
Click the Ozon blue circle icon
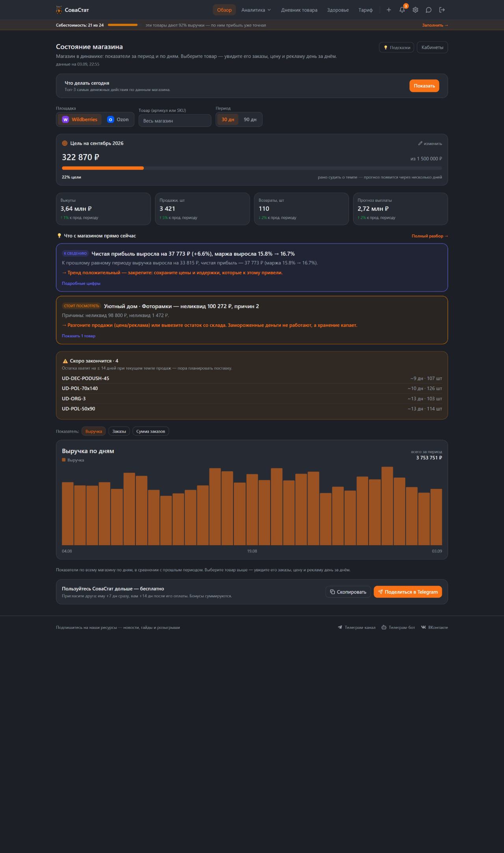[111, 119]
